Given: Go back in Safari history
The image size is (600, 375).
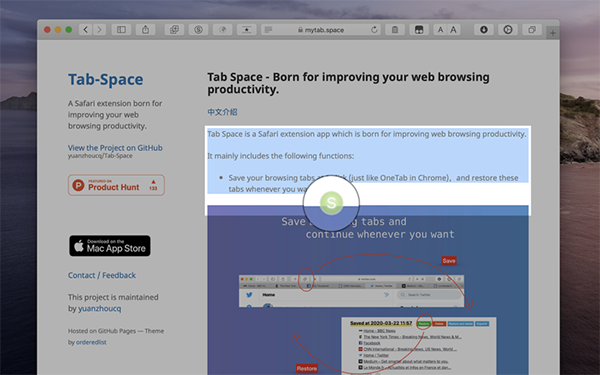Looking at the screenshot, I should pyautogui.click(x=86, y=29).
